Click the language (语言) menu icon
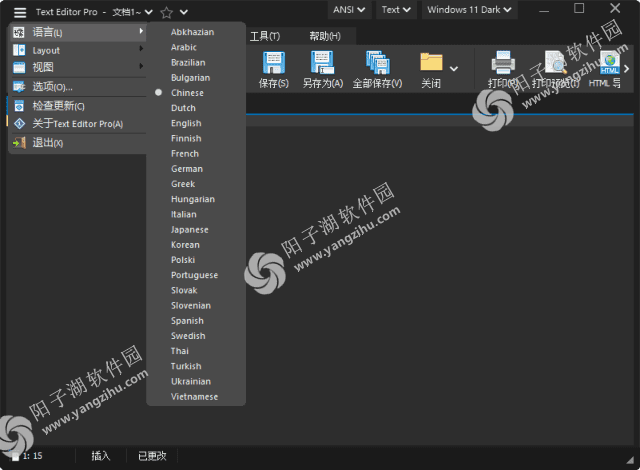 coord(19,32)
